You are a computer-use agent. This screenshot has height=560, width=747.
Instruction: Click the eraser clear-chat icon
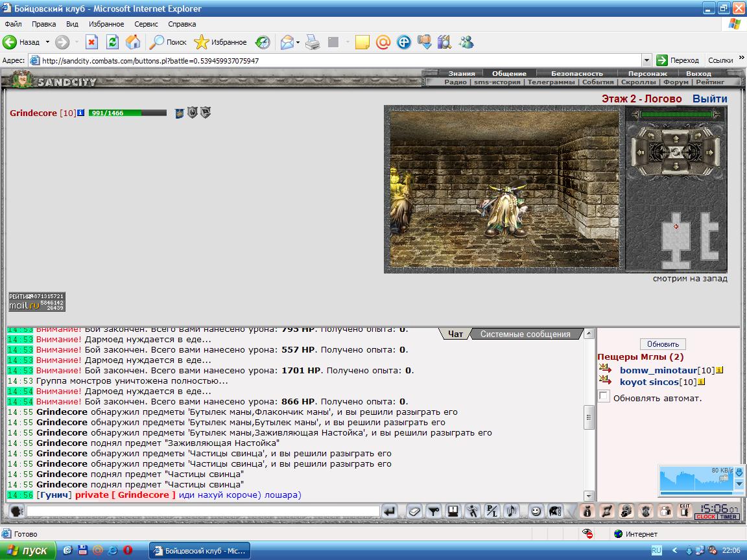point(414,511)
